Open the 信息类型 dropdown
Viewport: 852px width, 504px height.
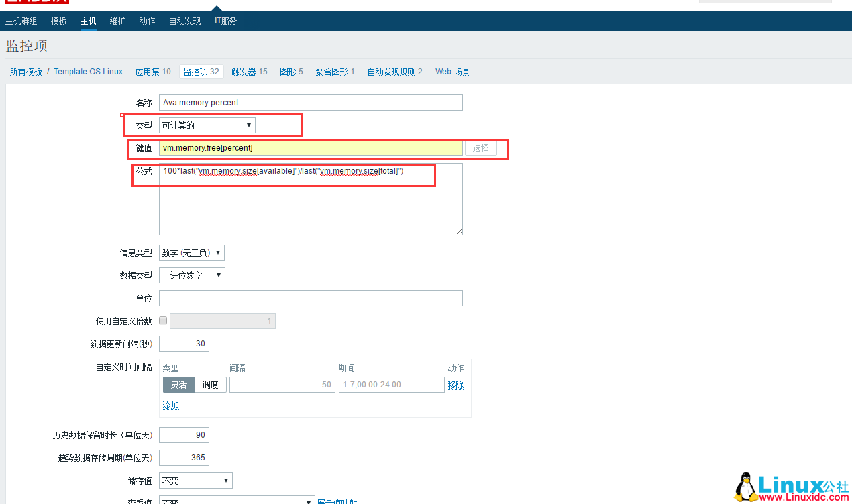pyautogui.click(x=191, y=253)
